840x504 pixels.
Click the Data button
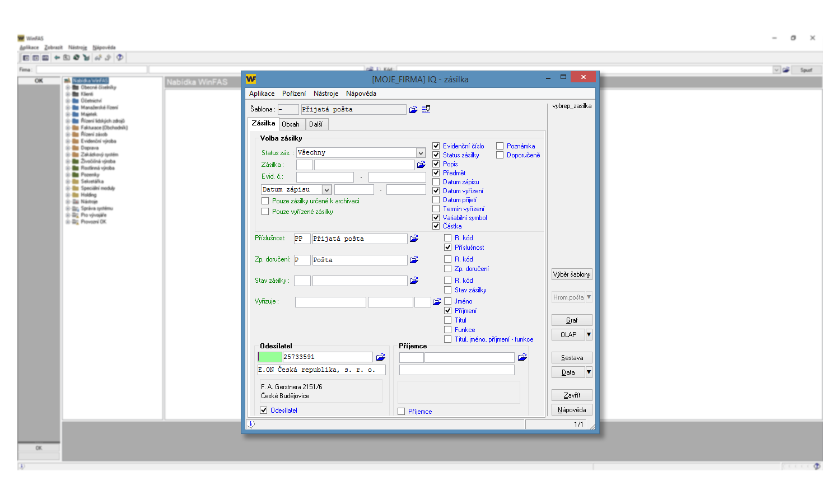(568, 372)
